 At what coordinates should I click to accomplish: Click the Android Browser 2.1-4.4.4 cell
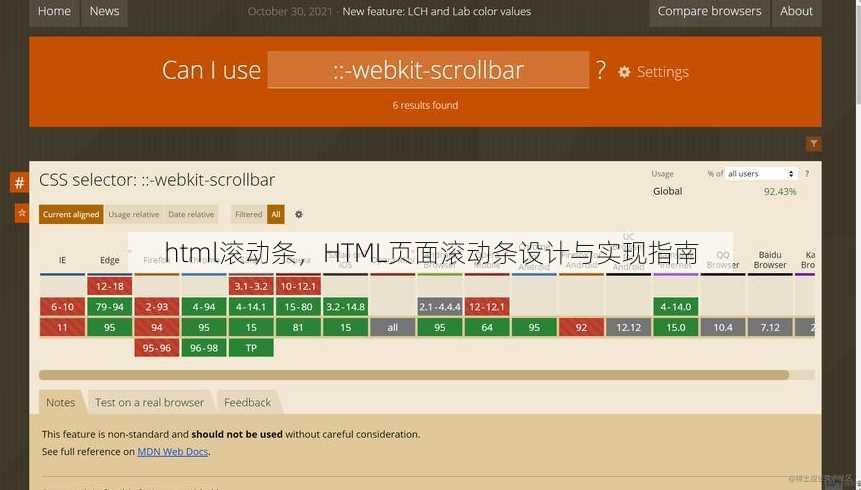[440, 307]
